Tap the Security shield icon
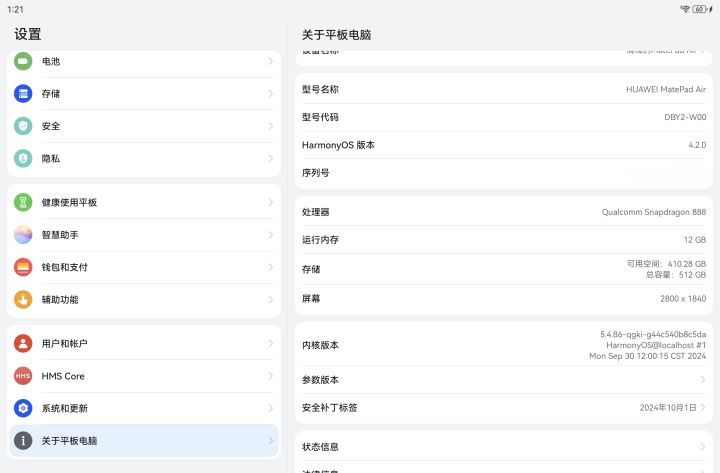Image resolution: width=720 pixels, height=473 pixels. 23,126
